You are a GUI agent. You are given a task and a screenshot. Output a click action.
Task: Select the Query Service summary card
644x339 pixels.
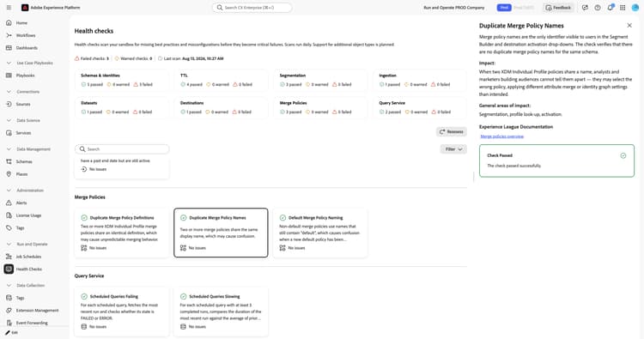click(420, 107)
